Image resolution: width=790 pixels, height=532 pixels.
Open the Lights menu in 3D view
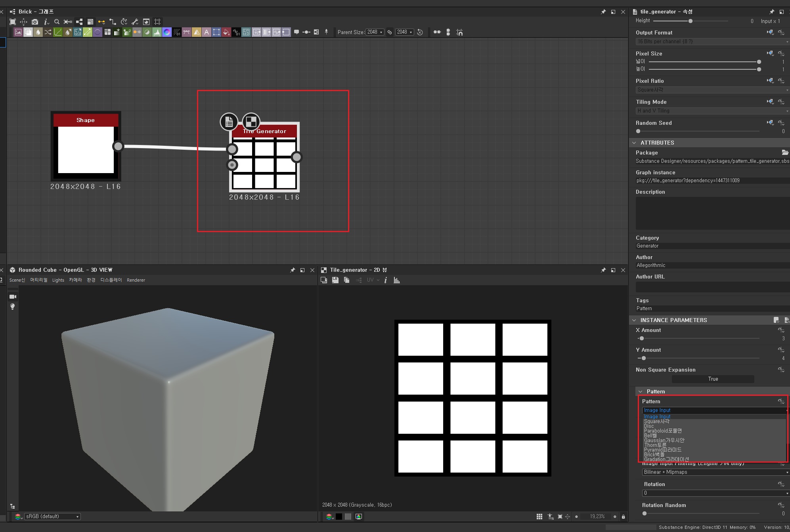(58, 280)
